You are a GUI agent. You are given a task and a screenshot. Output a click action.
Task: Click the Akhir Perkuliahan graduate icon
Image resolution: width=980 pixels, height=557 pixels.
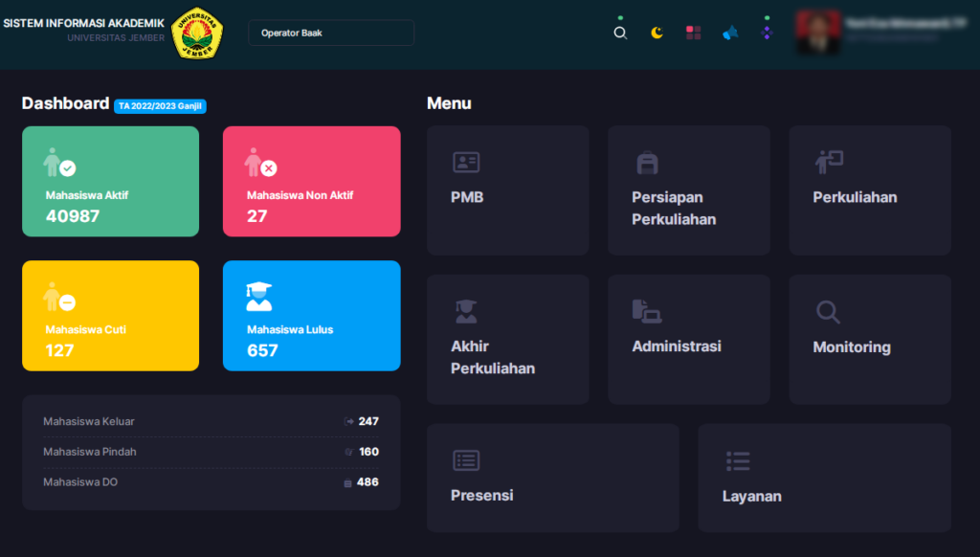tap(466, 311)
